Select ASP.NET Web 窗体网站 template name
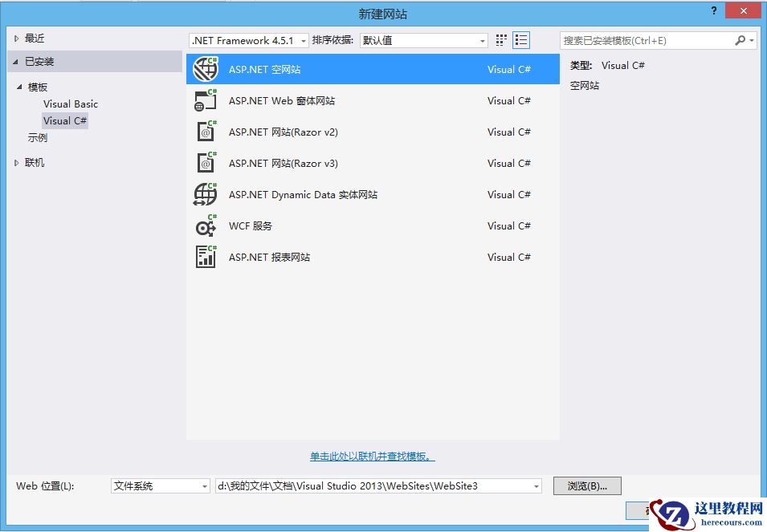Image resolution: width=767 pixels, height=532 pixels. click(x=282, y=100)
